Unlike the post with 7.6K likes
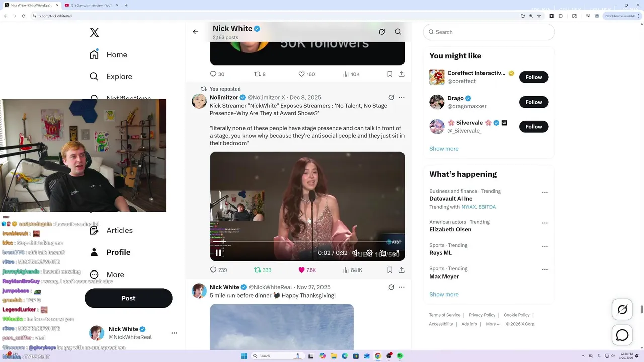 (x=307, y=270)
